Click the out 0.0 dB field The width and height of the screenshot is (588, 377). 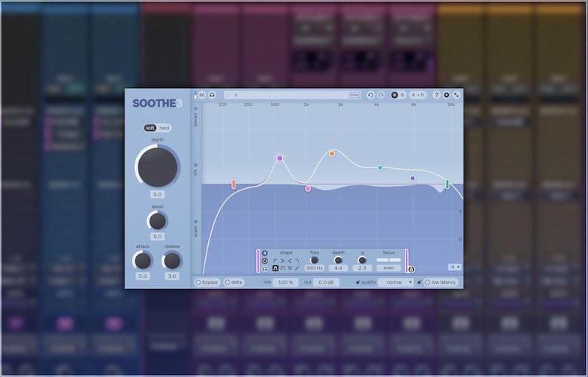tap(326, 282)
